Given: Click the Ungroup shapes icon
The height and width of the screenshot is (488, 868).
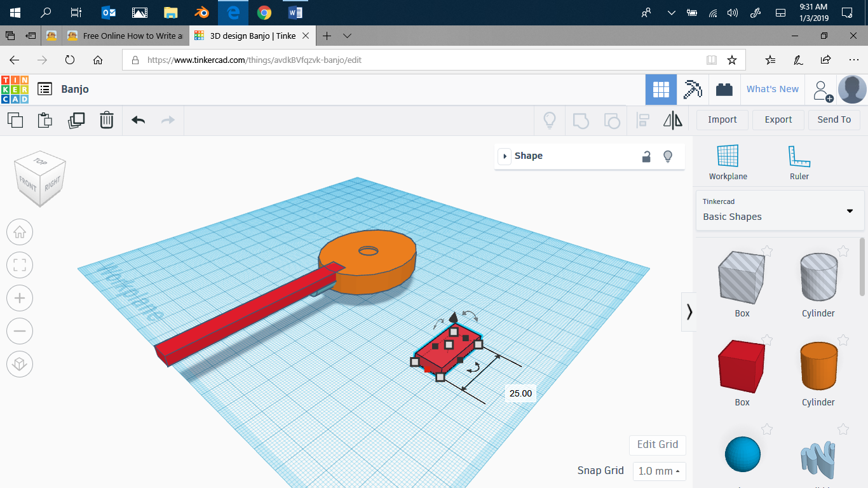Looking at the screenshot, I should pos(611,119).
